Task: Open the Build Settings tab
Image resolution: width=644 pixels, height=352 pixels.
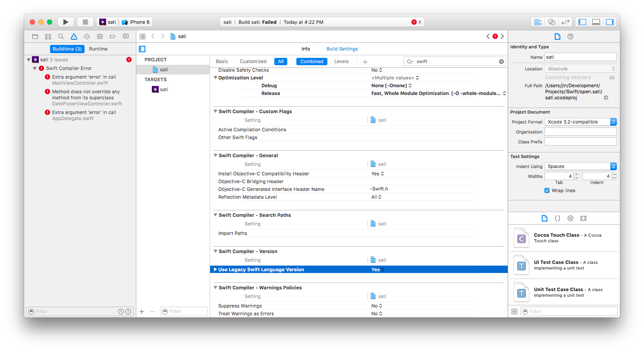Action: (342, 49)
